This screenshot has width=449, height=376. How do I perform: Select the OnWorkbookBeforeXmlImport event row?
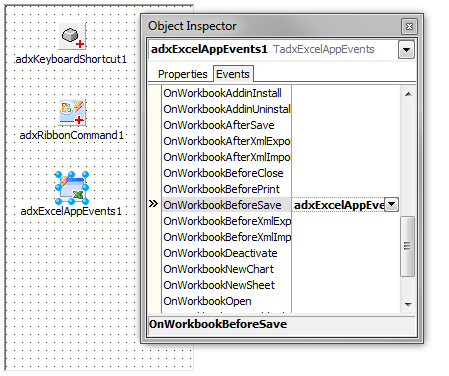(x=227, y=237)
